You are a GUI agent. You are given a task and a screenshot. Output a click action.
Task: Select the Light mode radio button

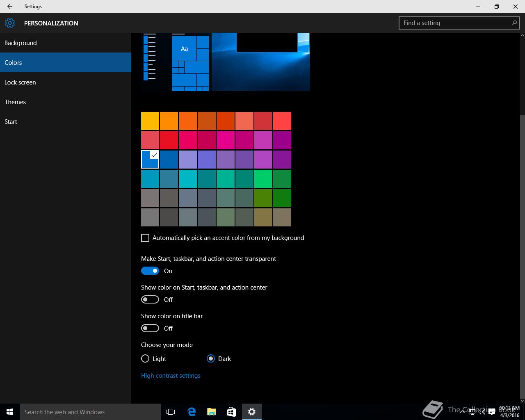[145, 358]
